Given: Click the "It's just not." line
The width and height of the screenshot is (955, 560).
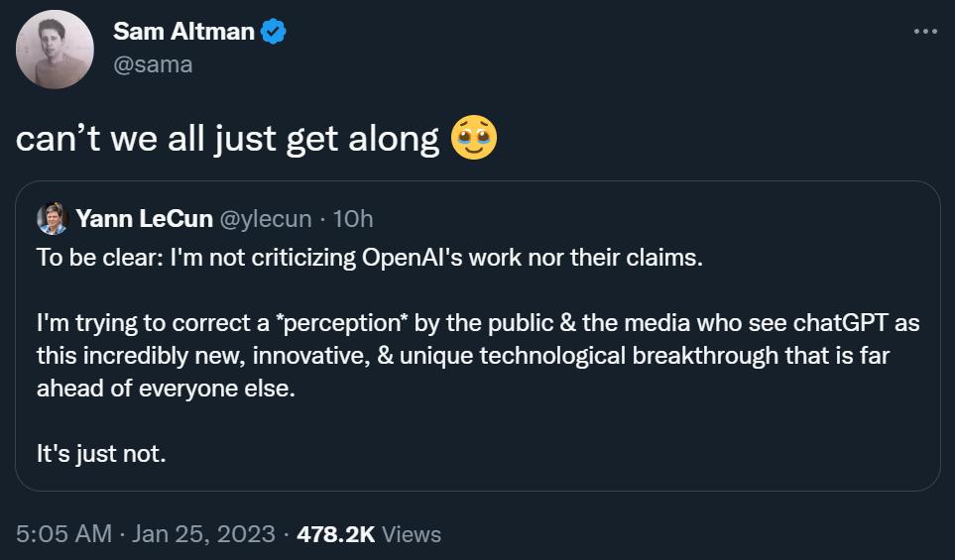Looking at the screenshot, I should pyautogui.click(x=101, y=454).
